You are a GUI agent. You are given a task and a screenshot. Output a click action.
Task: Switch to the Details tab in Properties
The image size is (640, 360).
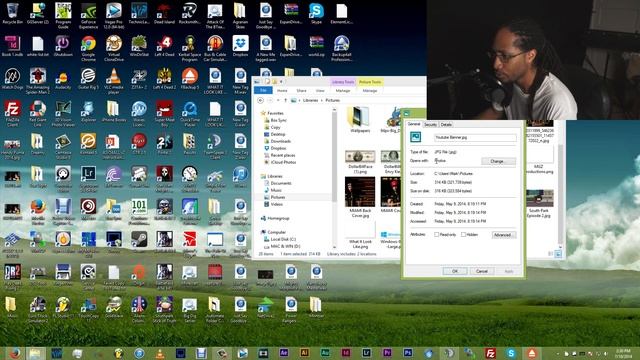tap(446, 124)
